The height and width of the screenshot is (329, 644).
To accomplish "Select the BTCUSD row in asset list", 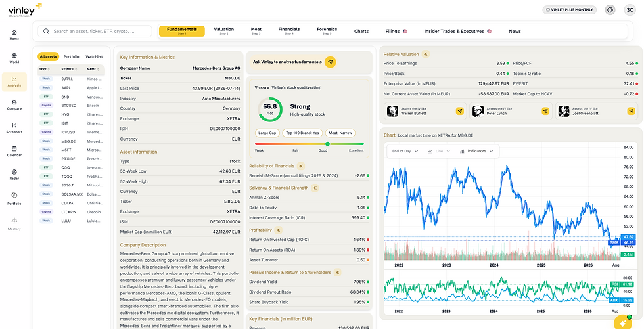I will (x=71, y=106).
